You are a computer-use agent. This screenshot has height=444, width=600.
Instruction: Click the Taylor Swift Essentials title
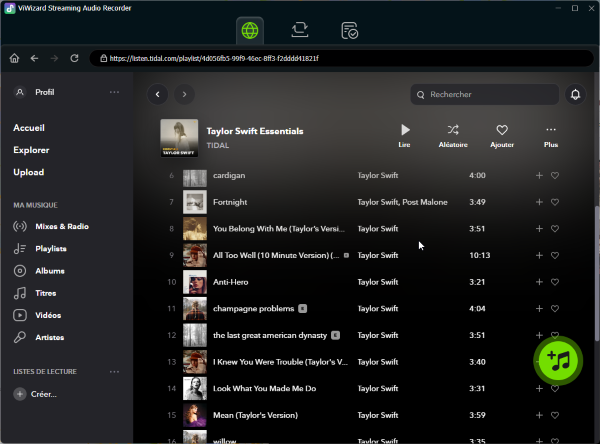pyautogui.click(x=255, y=131)
